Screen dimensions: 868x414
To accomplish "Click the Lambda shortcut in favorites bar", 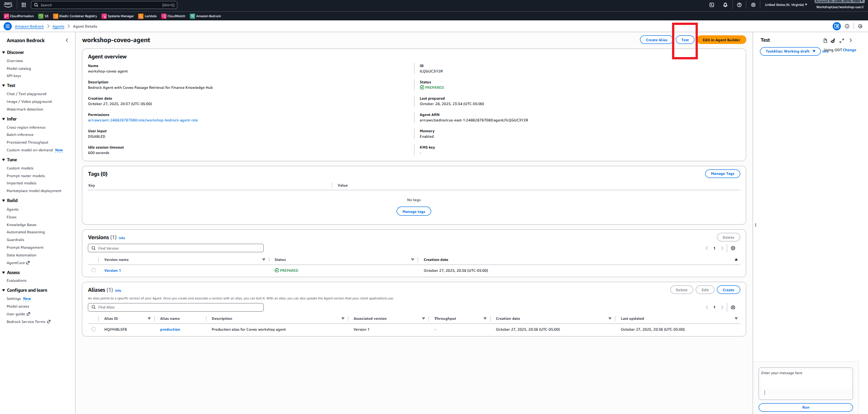I will [148, 16].
